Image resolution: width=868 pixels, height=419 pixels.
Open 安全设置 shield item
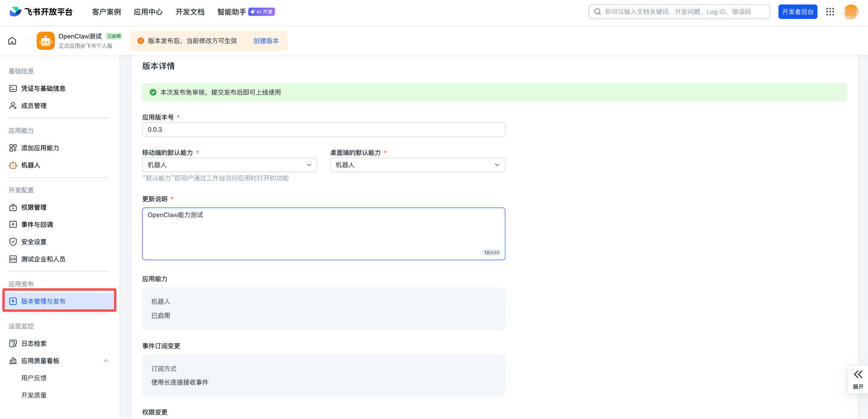coord(34,241)
